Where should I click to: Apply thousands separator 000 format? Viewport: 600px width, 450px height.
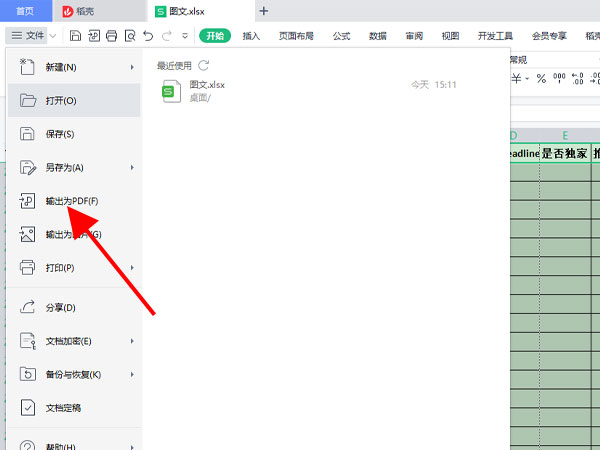559,78
